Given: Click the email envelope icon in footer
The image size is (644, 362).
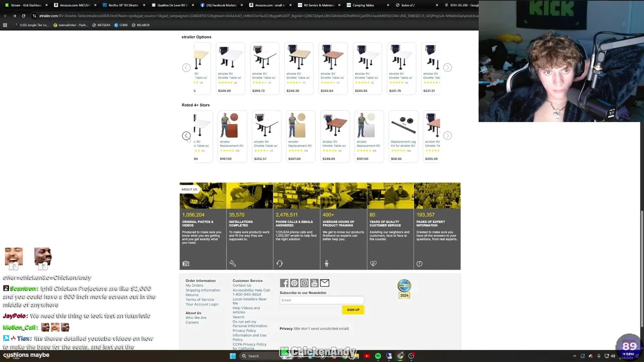Looking at the screenshot, I should point(325,283).
